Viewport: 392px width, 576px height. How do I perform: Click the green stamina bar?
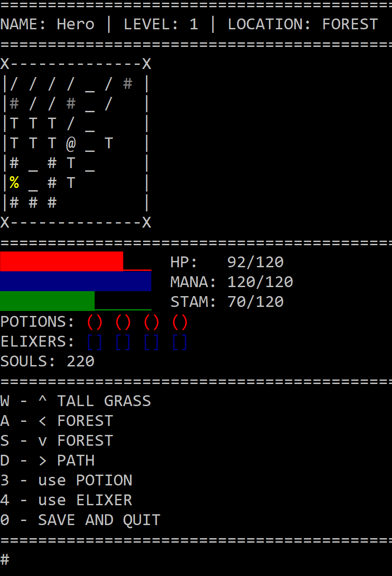tap(47, 301)
